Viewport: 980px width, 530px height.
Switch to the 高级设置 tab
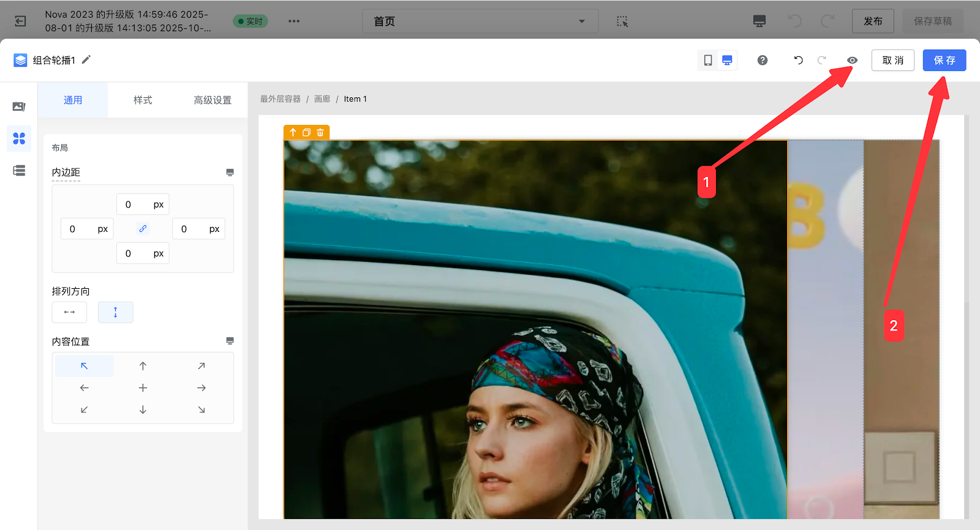pos(213,100)
